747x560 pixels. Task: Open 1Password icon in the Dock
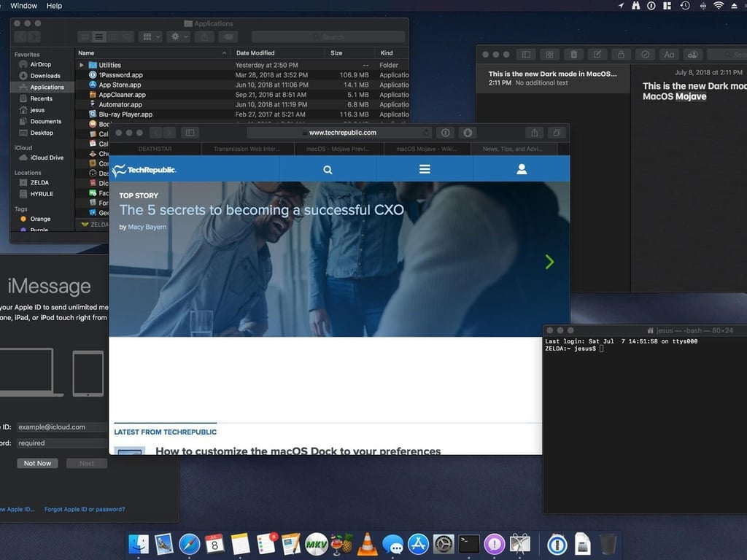(557, 545)
